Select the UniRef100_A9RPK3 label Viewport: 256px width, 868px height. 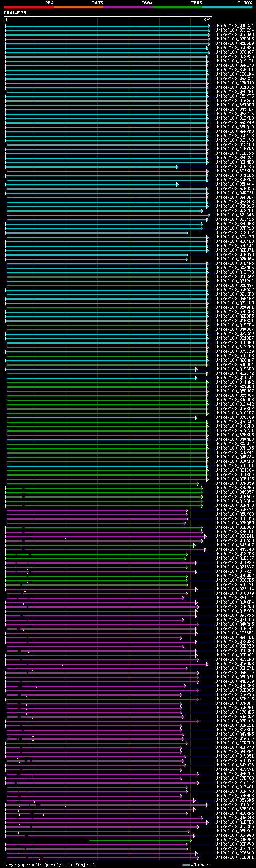234,131
